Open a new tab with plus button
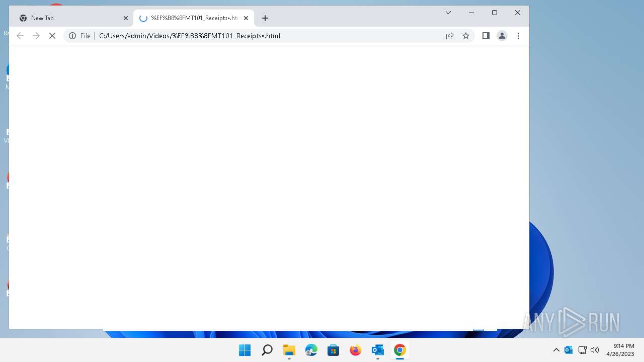The height and width of the screenshot is (362, 644). [x=265, y=18]
